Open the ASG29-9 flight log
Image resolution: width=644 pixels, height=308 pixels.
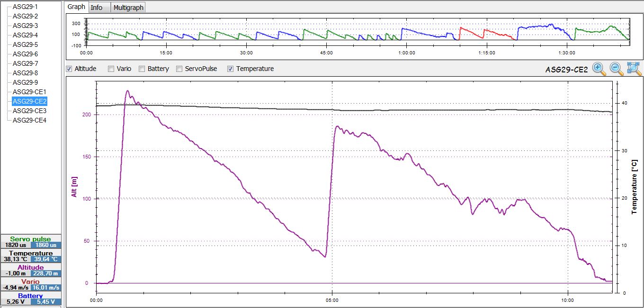tap(25, 82)
